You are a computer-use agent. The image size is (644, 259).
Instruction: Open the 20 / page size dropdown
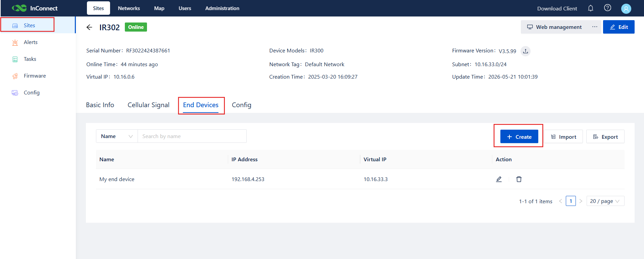click(605, 201)
